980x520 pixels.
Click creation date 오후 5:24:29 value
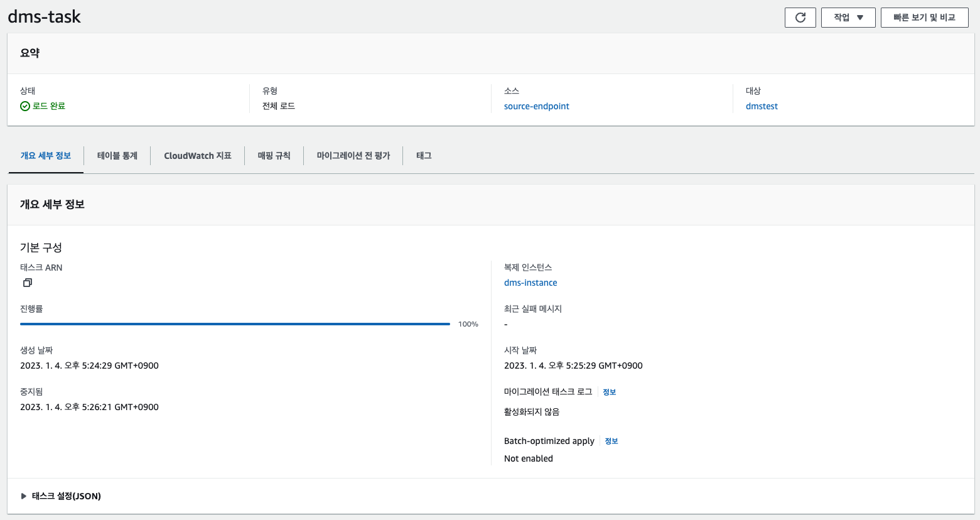[x=89, y=366]
